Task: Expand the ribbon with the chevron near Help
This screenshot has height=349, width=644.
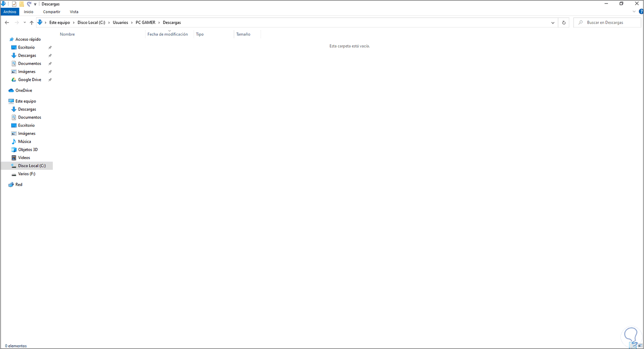Action: [633, 12]
